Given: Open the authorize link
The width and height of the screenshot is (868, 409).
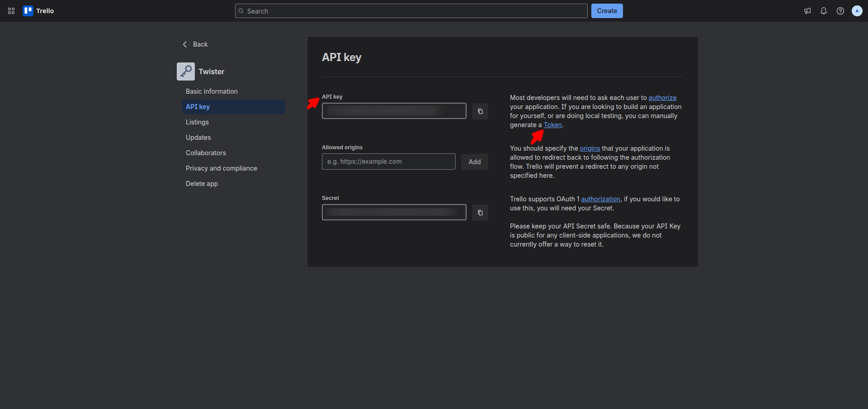Looking at the screenshot, I should [x=662, y=98].
